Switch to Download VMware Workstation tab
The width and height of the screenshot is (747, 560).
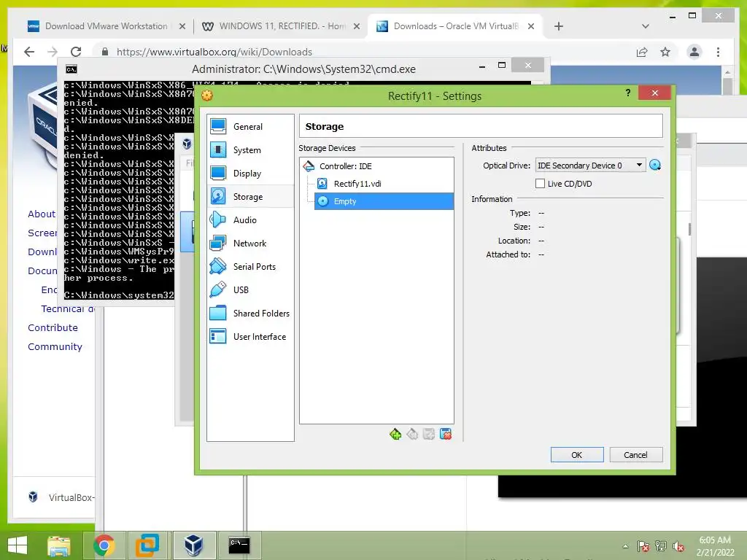[x=107, y=26]
